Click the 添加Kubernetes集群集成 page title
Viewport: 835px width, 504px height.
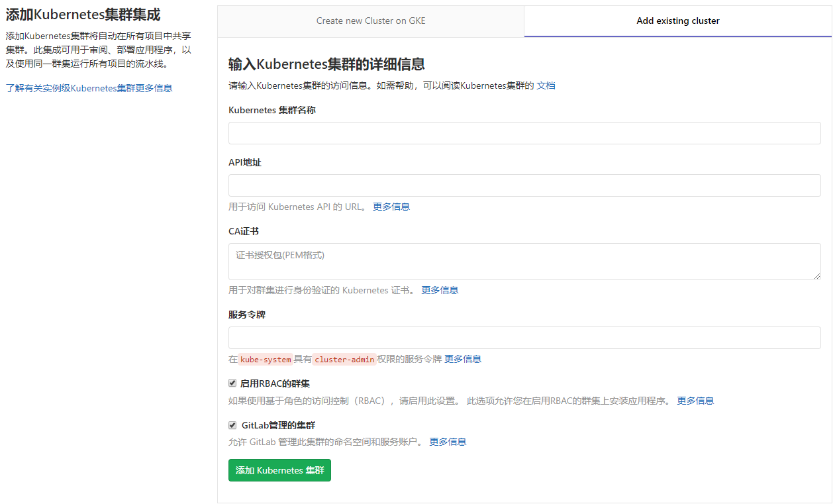tap(83, 15)
